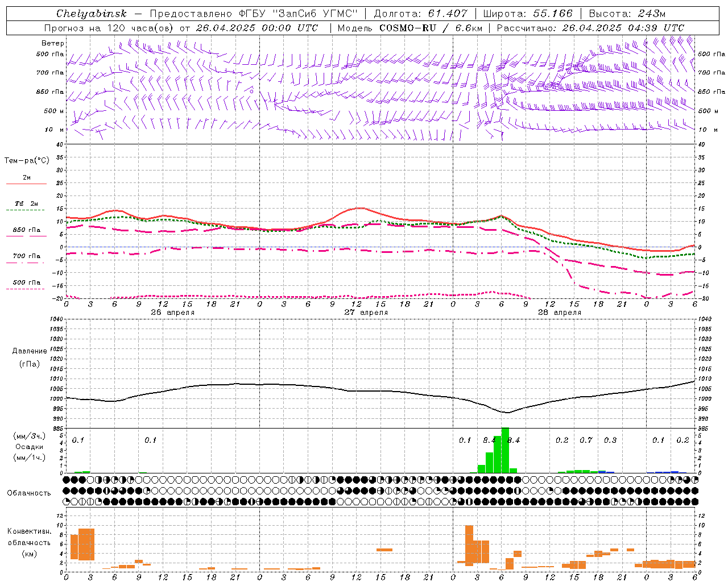Click the "27 апреля" date label
728x582 pixels.
[x=366, y=313]
